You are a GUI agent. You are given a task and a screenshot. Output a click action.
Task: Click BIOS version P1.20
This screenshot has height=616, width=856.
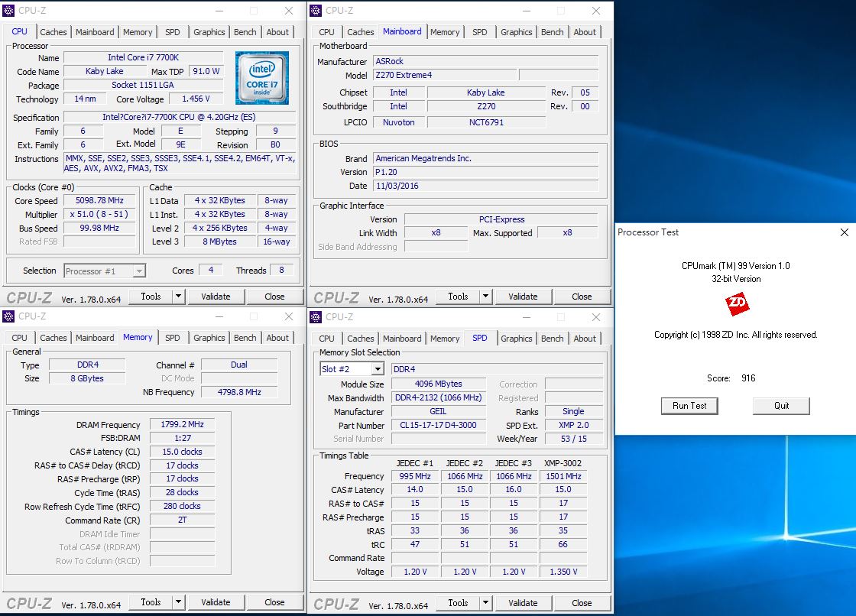click(x=486, y=172)
